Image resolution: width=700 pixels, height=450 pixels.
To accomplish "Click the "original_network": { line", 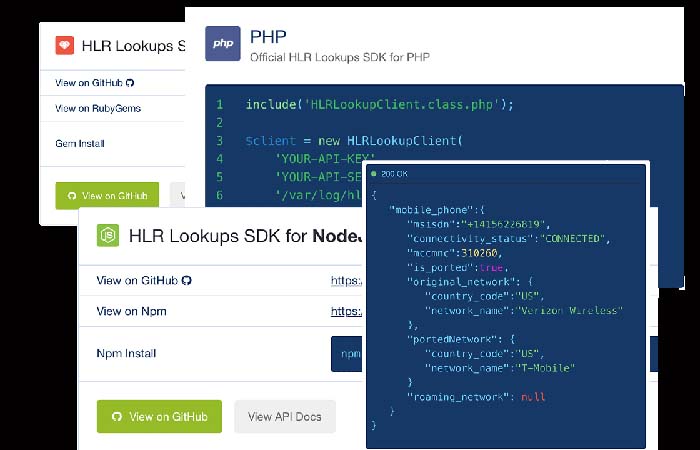I will [x=470, y=282].
